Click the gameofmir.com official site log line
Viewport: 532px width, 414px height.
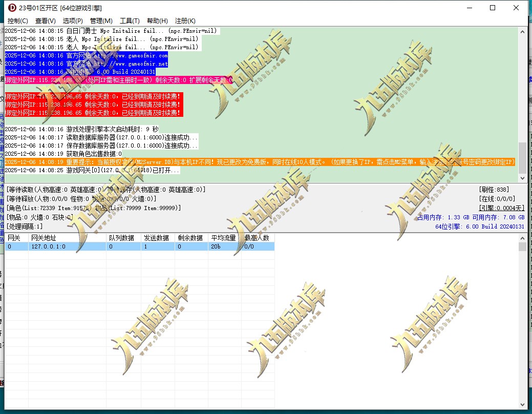[x=86, y=55]
